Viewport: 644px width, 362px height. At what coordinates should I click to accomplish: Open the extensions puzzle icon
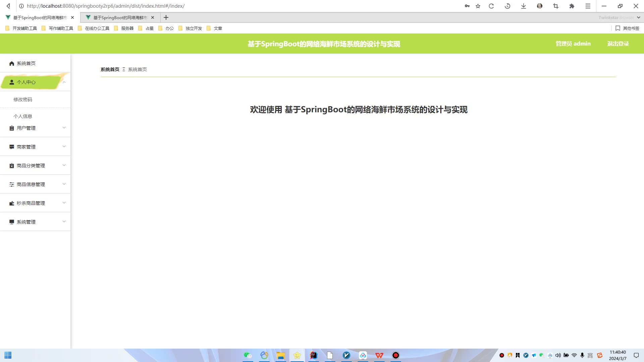pyautogui.click(x=572, y=6)
